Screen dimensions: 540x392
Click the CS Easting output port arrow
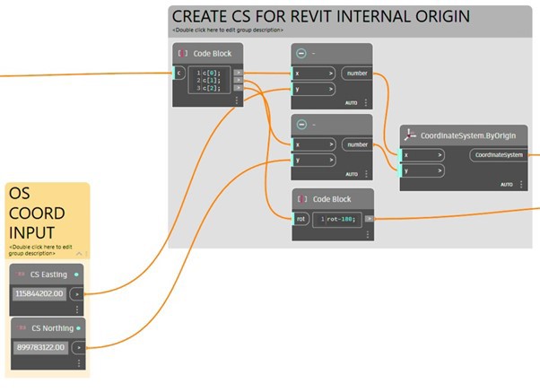(77, 294)
